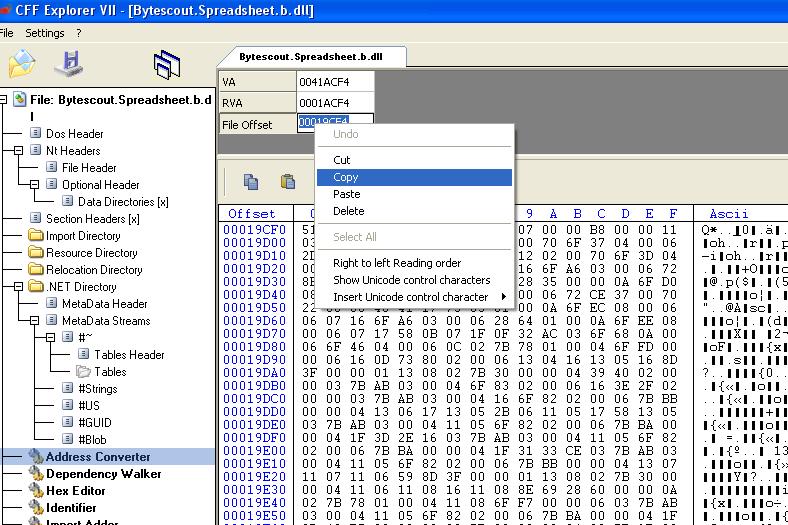This screenshot has height=525, width=788.
Task: Select MetaData Header tree item
Action: [x=105, y=304]
